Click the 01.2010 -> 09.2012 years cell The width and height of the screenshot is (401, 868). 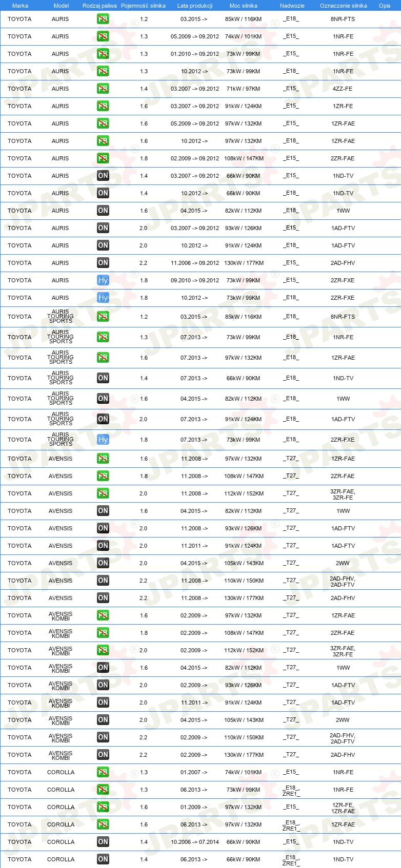pyautogui.click(x=195, y=54)
